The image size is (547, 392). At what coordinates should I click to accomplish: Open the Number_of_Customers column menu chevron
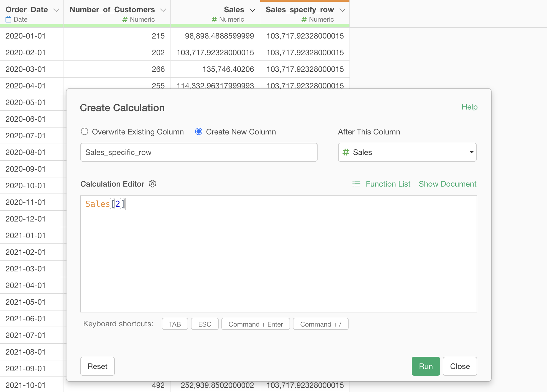pos(163,10)
